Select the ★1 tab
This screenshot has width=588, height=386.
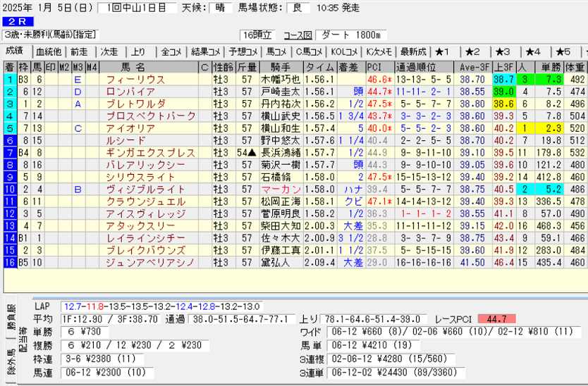click(443, 51)
